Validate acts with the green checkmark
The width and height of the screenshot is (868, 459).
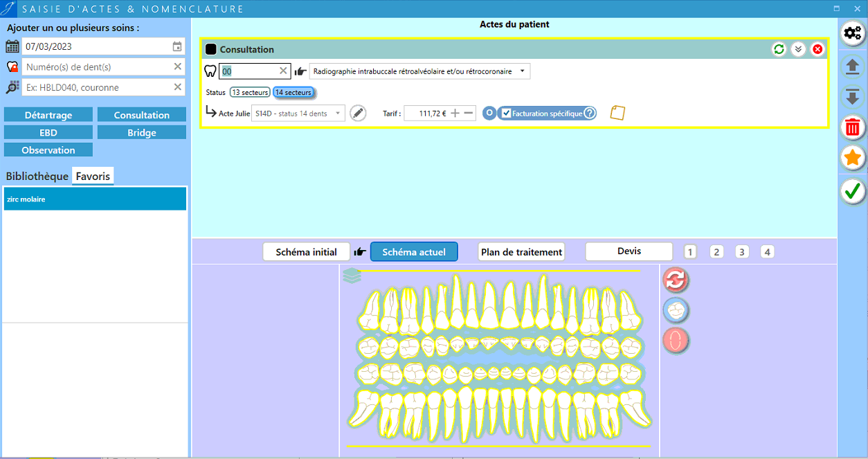coord(853,190)
